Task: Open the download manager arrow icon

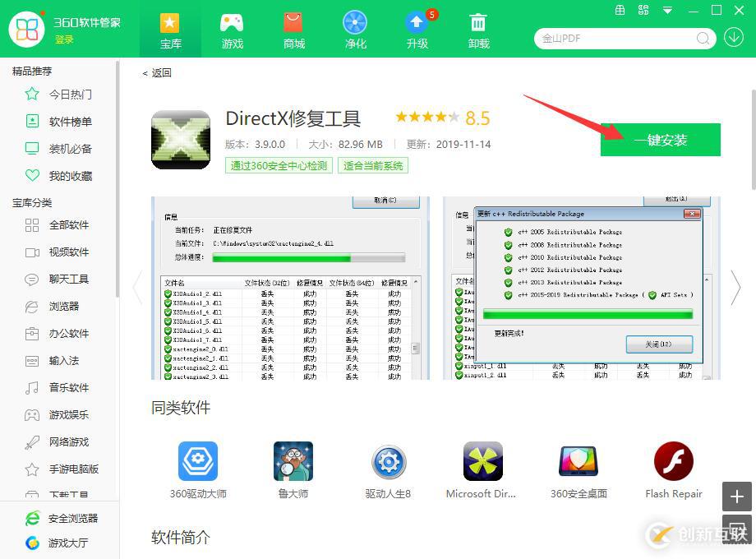Action: coord(733,37)
